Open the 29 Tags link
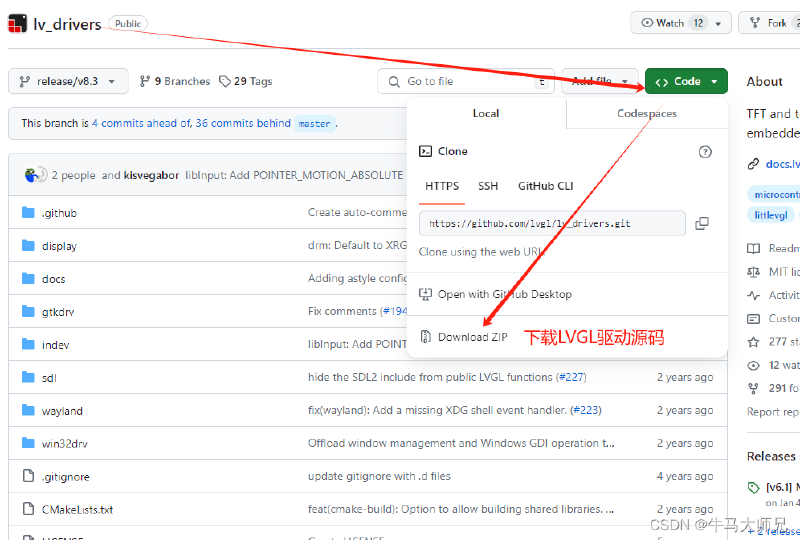The image size is (800, 540). pos(245,81)
